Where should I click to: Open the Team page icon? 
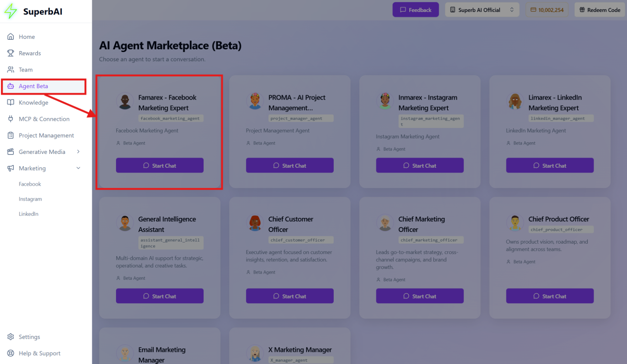tap(10, 69)
